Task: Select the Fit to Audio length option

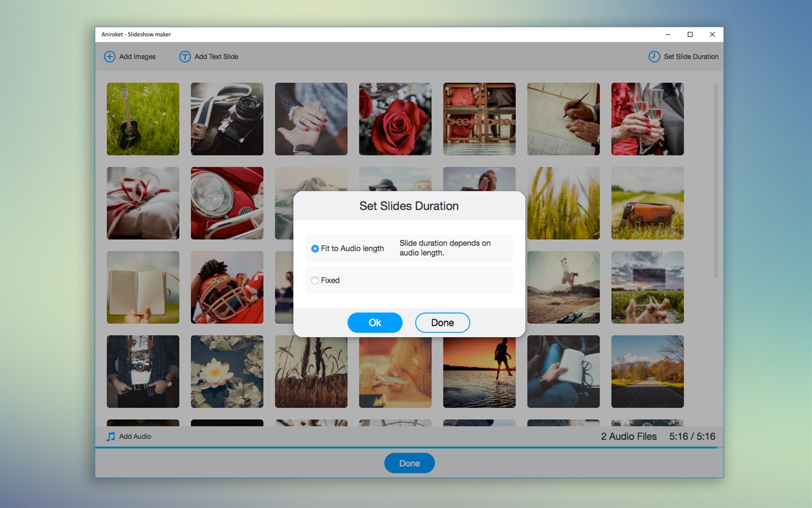Action: (x=315, y=248)
